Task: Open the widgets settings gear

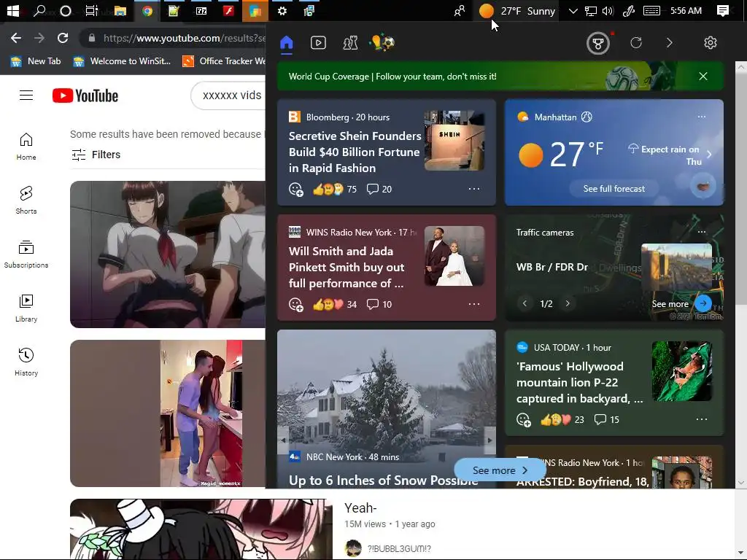Action: pos(710,43)
